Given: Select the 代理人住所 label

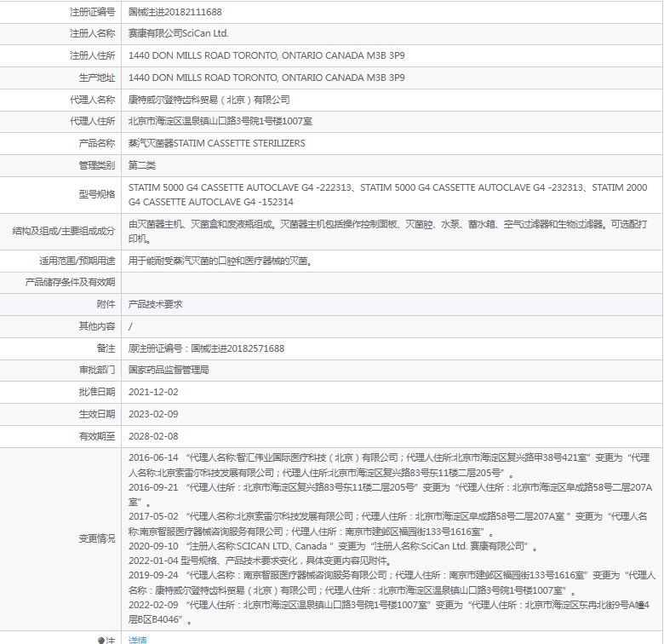Looking at the screenshot, I should point(92,121).
